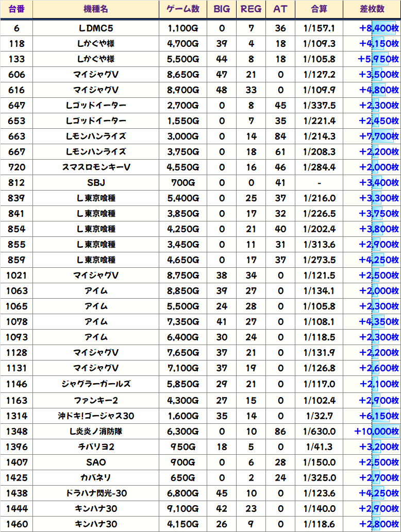This screenshot has width=401, height=532.
Task: Select machine name ＬDMC5
Action: pyautogui.click(x=96, y=28)
